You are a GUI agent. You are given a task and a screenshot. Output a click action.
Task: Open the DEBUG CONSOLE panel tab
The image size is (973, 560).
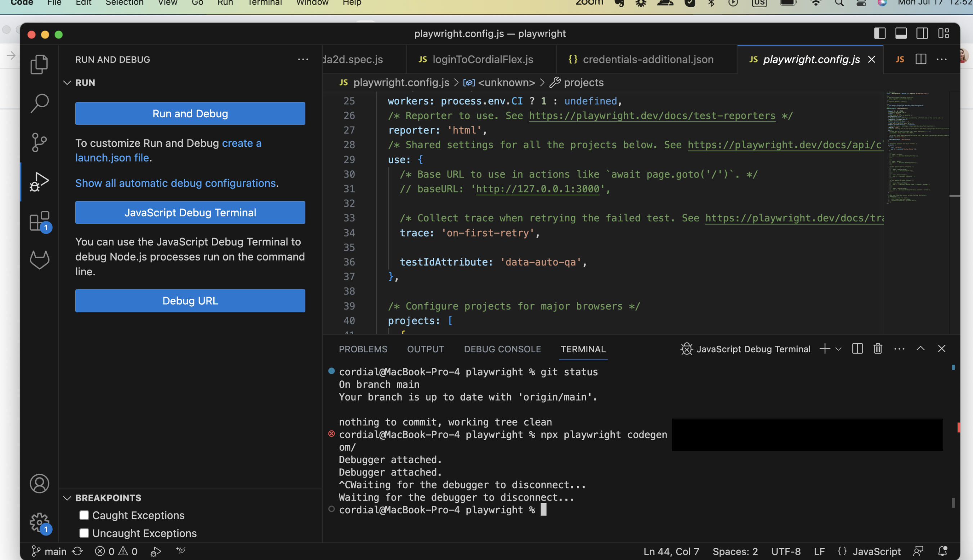[502, 349]
